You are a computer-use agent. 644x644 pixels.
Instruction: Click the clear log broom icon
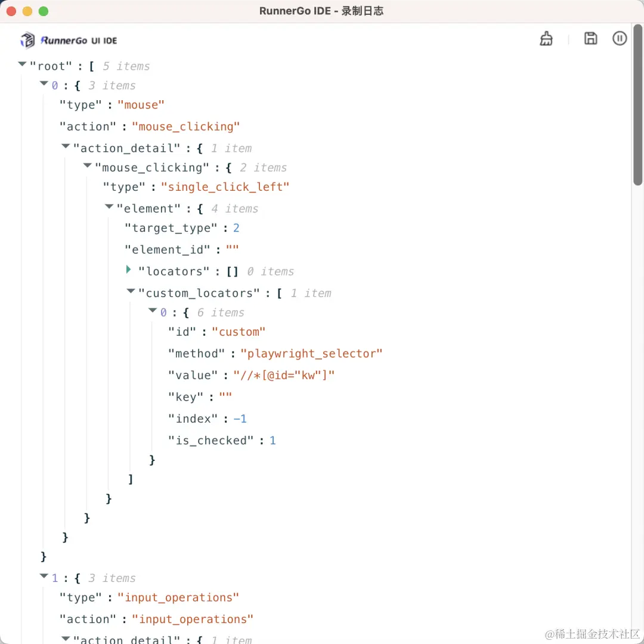click(x=546, y=39)
